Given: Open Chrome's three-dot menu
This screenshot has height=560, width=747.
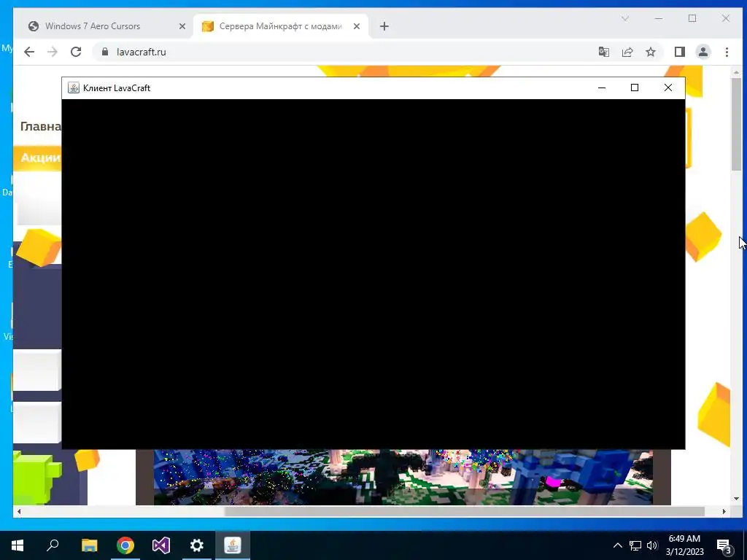Looking at the screenshot, I should click(x=727, y=52).
